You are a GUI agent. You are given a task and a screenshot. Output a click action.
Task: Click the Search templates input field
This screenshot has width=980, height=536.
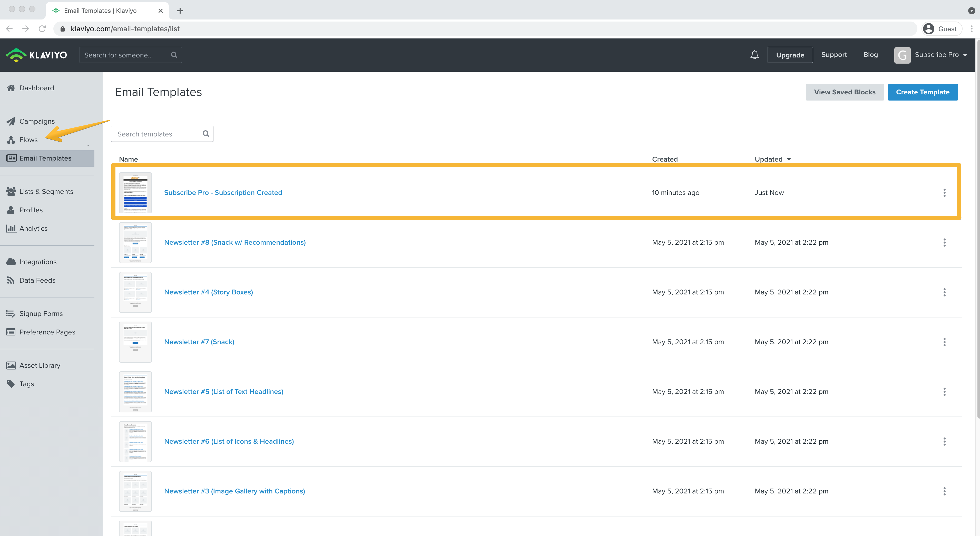[162, 134]
